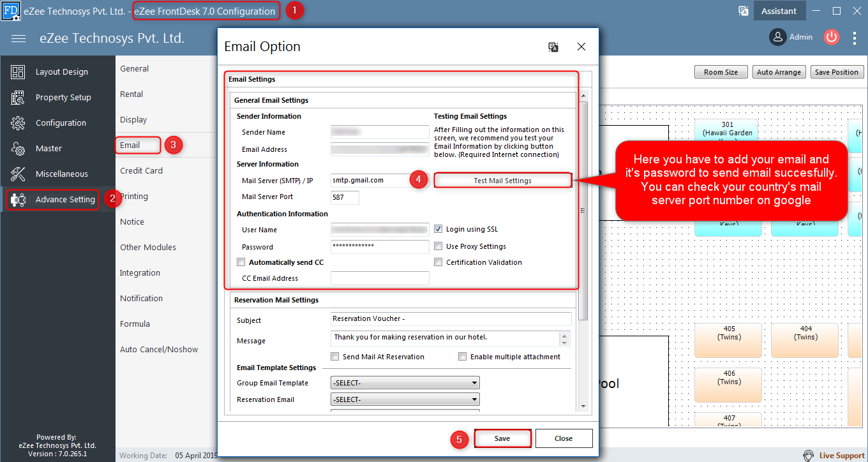Image resolution: width=868 pixels, height=462 pixels.
Task: Click the FD application logo icon
Action: tap(10, 10)
